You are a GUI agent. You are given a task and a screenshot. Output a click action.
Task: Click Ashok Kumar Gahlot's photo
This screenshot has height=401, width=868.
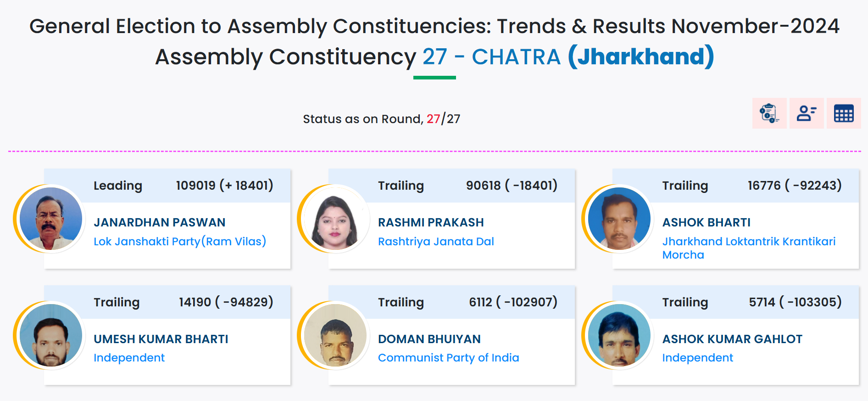[x=619, y=335]
